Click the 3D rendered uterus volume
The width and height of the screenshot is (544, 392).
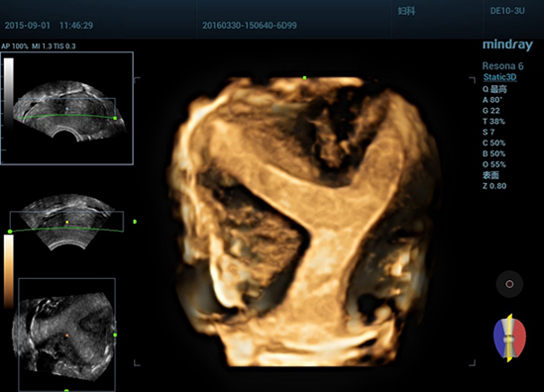pos(305,222)
